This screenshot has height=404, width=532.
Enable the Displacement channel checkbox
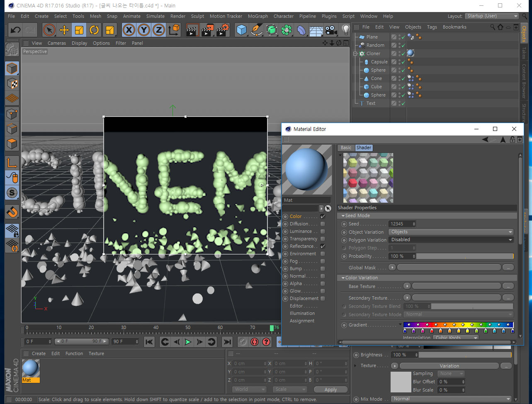click(x=323, y=298)
